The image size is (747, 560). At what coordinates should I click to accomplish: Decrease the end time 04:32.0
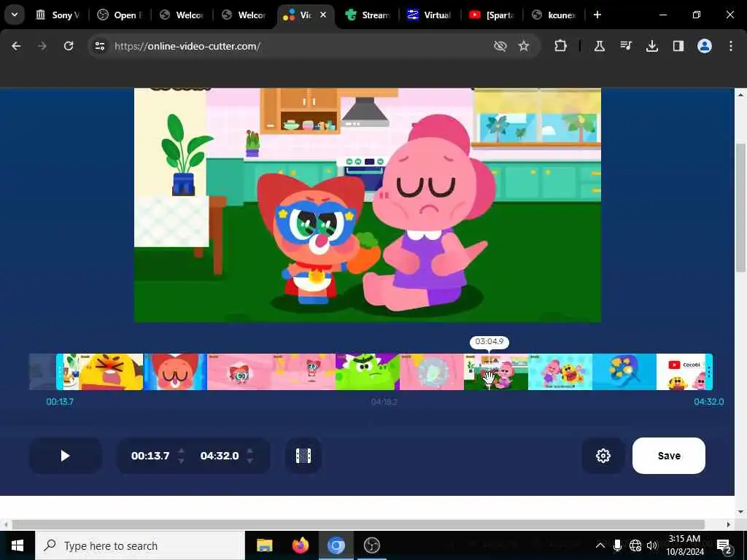tap(250, 461)
